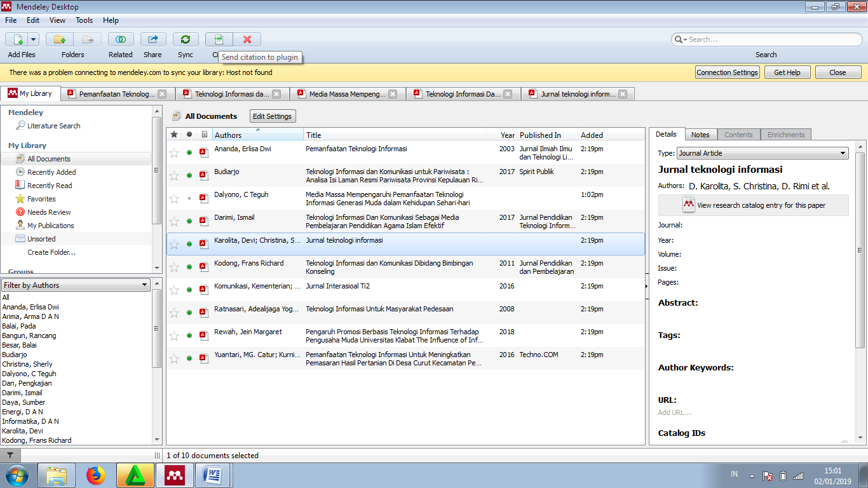Click the Create Folder toolbar icon

click(59, 39)
